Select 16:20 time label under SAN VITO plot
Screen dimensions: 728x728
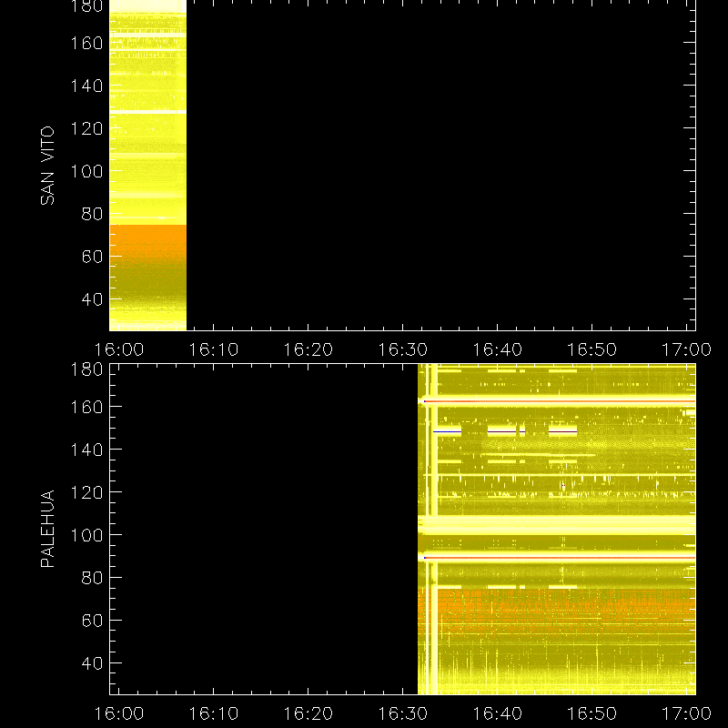tap(308, 349)
